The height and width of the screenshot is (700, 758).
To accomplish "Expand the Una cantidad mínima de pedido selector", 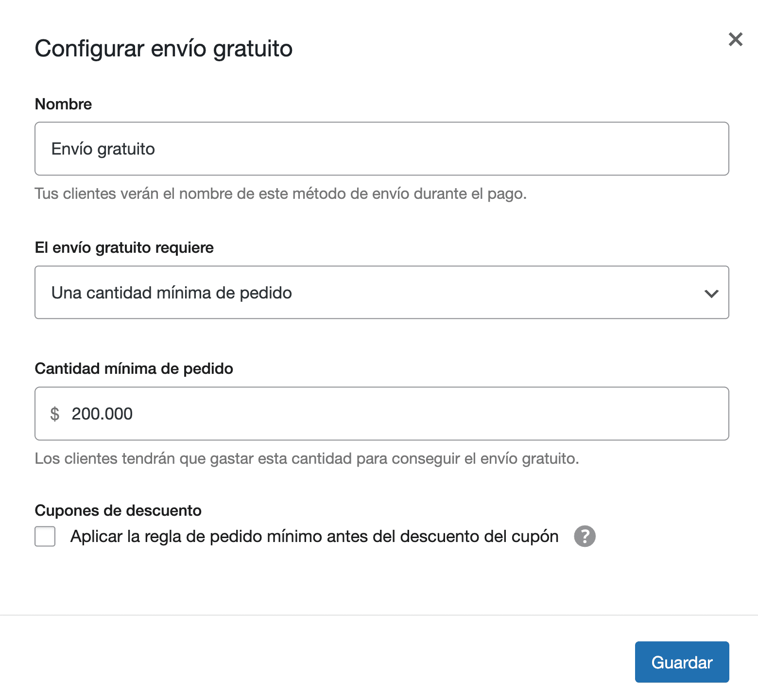I will (381, 293).
